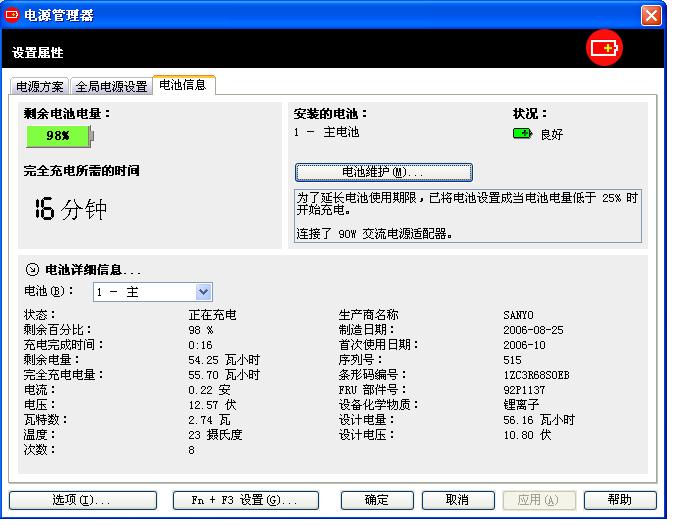Collapse the battery details section arrow
The width and height of the screenshot is (700, 525).
pyautogui.click(x=31, y=270)
